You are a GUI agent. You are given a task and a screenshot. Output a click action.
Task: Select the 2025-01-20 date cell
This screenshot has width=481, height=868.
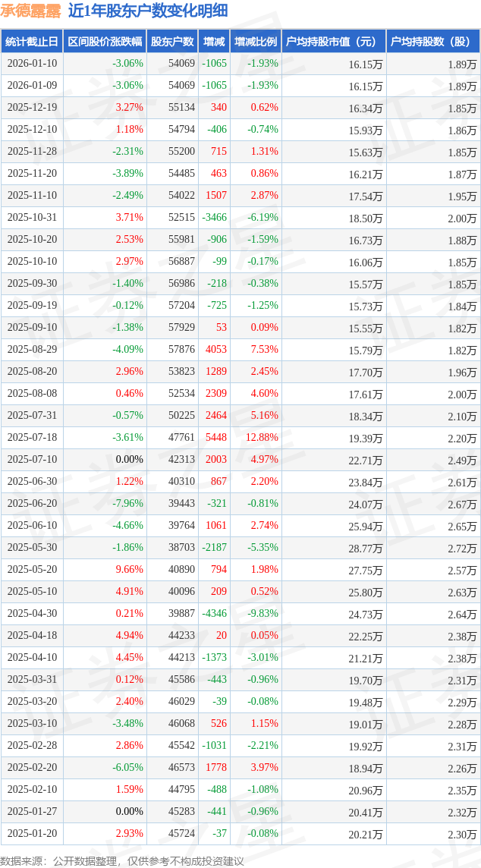(32, 834)
